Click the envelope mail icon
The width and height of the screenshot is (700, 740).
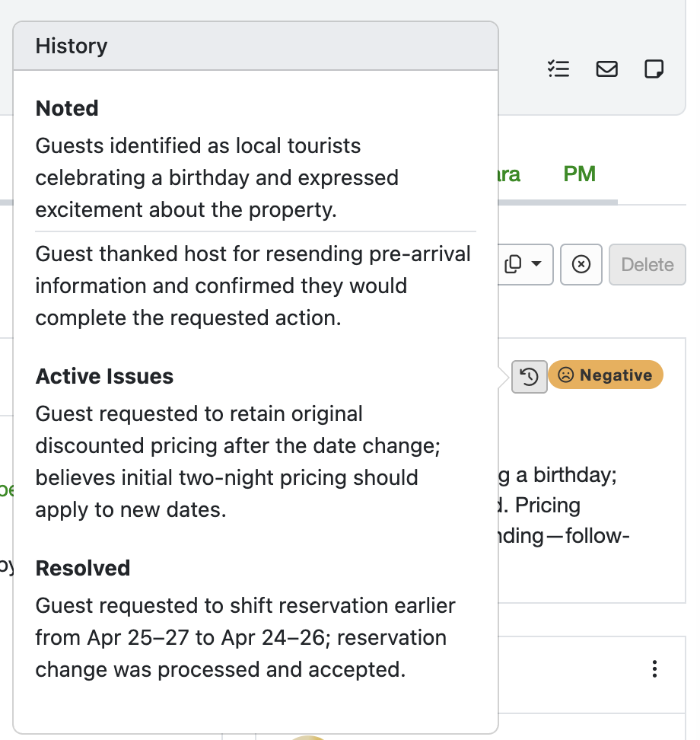pos(606,69)
